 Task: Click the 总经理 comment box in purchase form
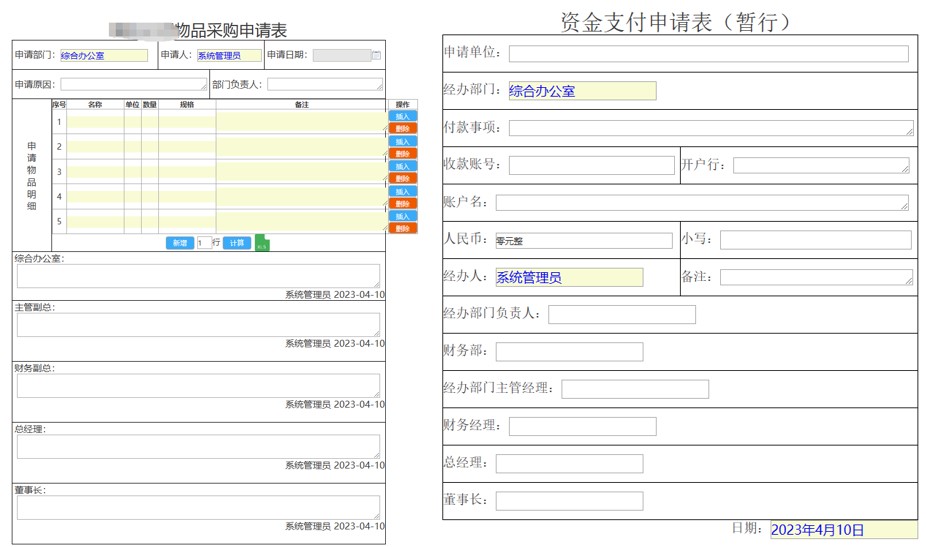pos(198,447)
